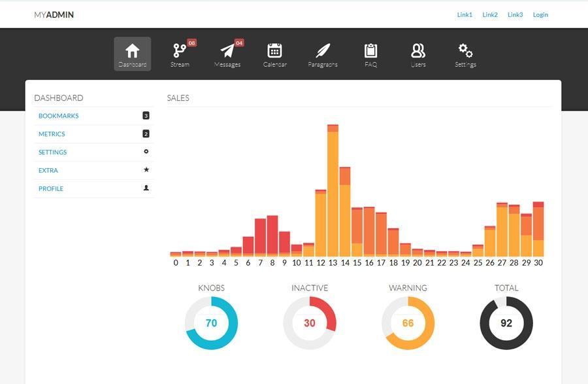Click the star icon beside Extra
Image resolution: width=588 pixels, height=384 pixels.
[x=146, y=169]
